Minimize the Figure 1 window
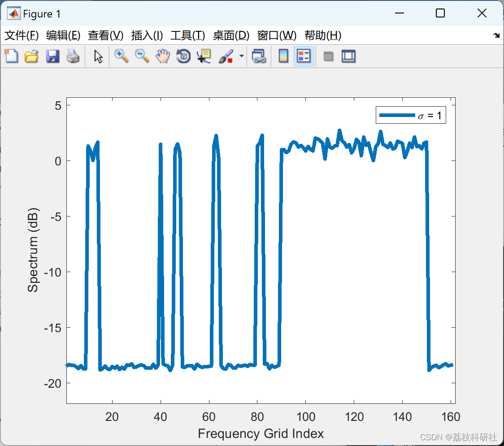Image resolution: width=504 pixels, height=446 pixels. [399, 13]
